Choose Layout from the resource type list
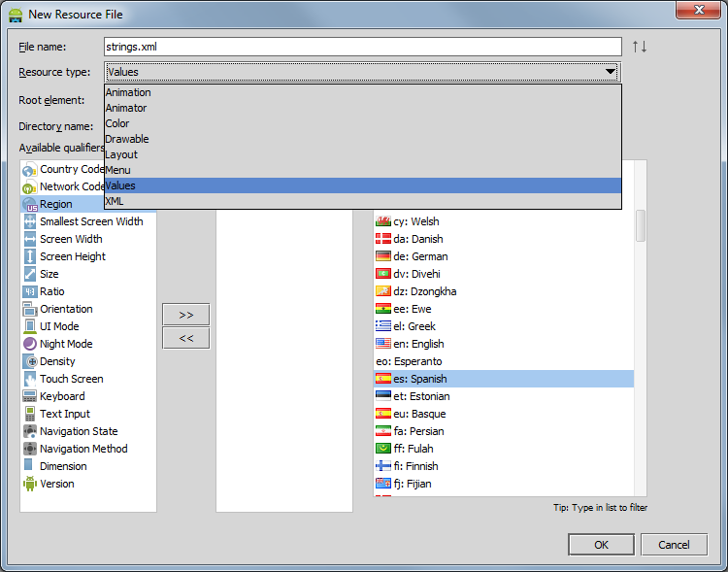This screenshot has width=728, height=572. (x=121, y=154)
